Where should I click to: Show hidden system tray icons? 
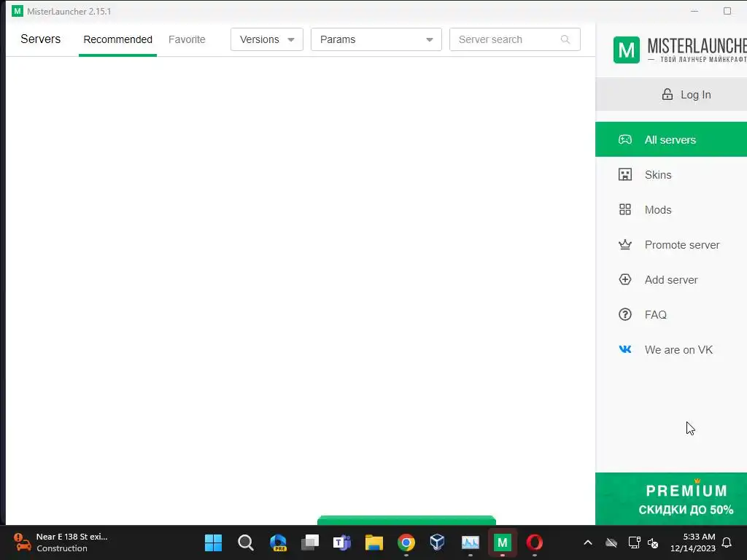[x=588, y=542]
